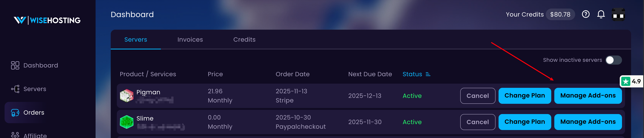Screen dimensions: 644x138
Task: Change Plan for the Pigman server
Action: [x=525, y=96]
